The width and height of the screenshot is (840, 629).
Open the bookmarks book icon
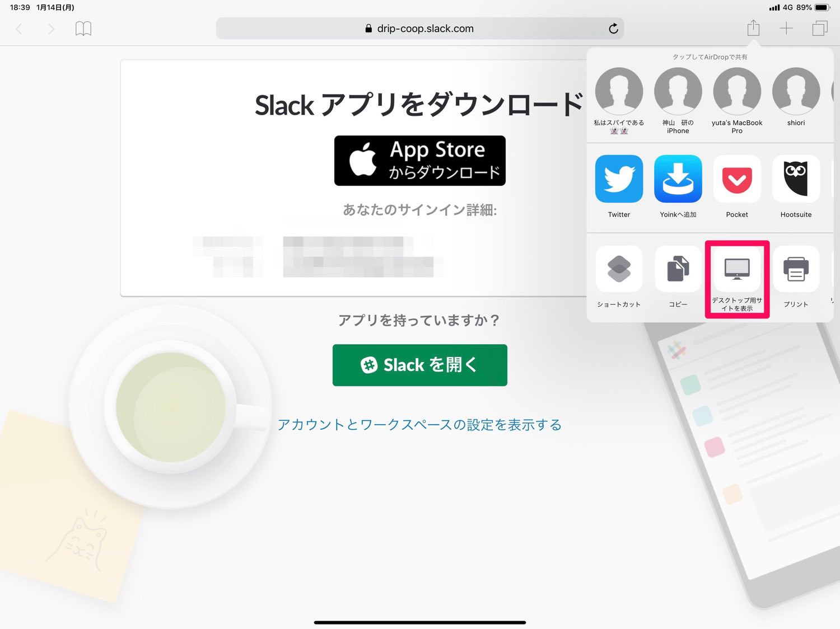(x=83, y=29)
